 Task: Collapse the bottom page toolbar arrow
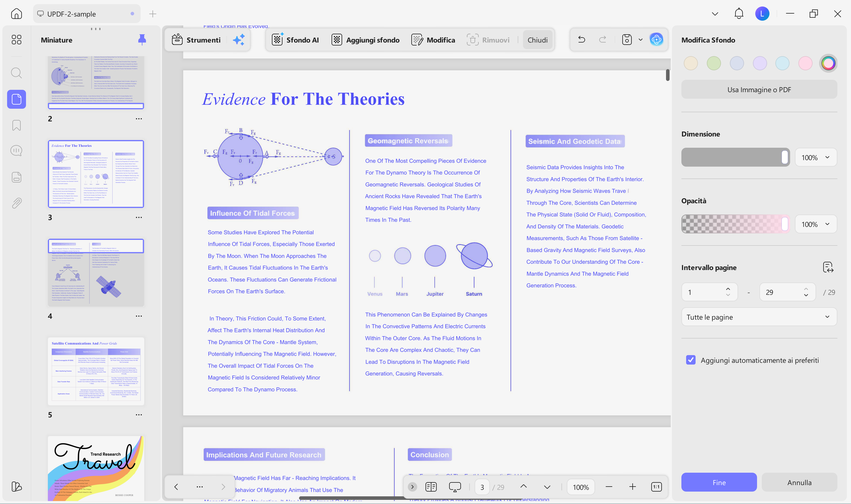412,487
